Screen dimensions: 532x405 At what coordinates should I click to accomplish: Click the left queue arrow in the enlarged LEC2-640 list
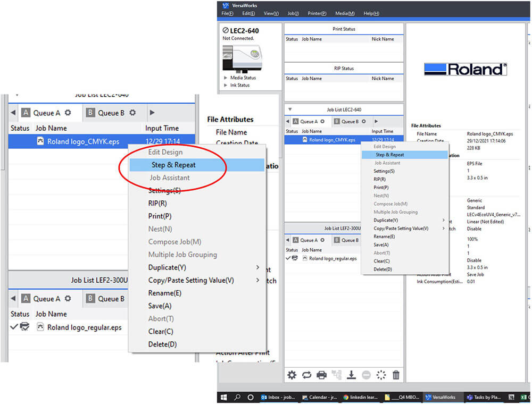13,113
